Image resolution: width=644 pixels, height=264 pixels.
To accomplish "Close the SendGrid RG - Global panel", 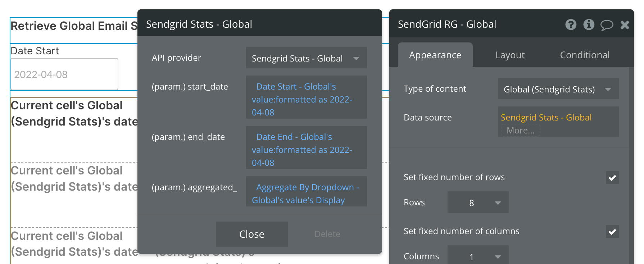I will coord(625,24).
